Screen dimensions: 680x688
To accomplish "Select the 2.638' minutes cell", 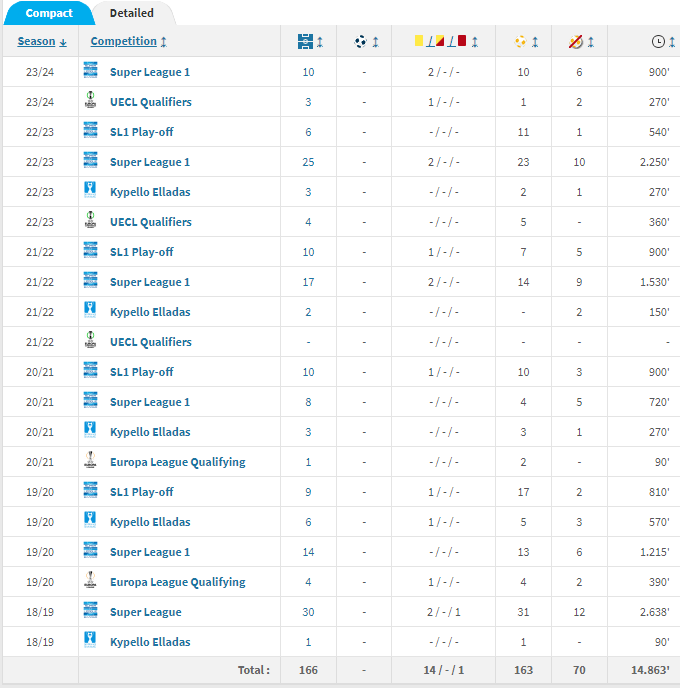I will point(655,612).
